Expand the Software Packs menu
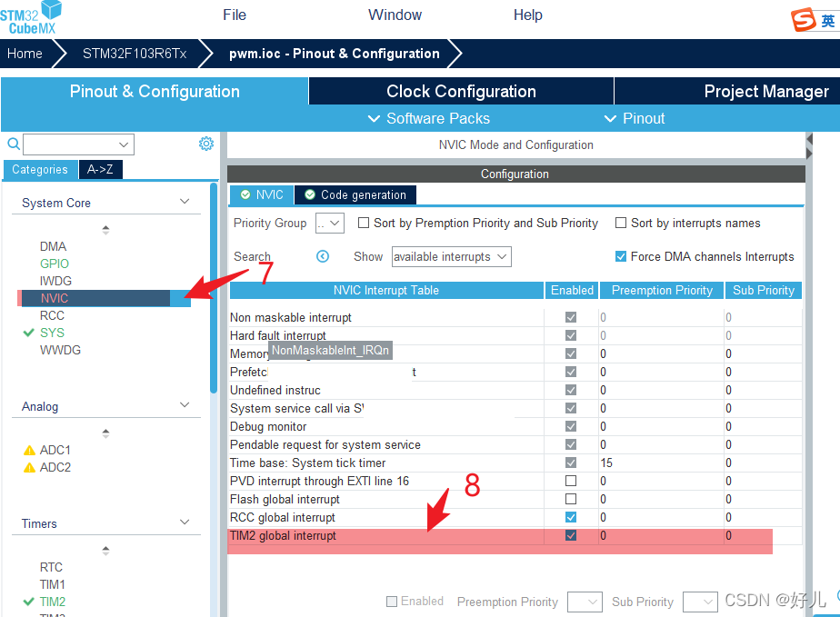 point(428,118)
